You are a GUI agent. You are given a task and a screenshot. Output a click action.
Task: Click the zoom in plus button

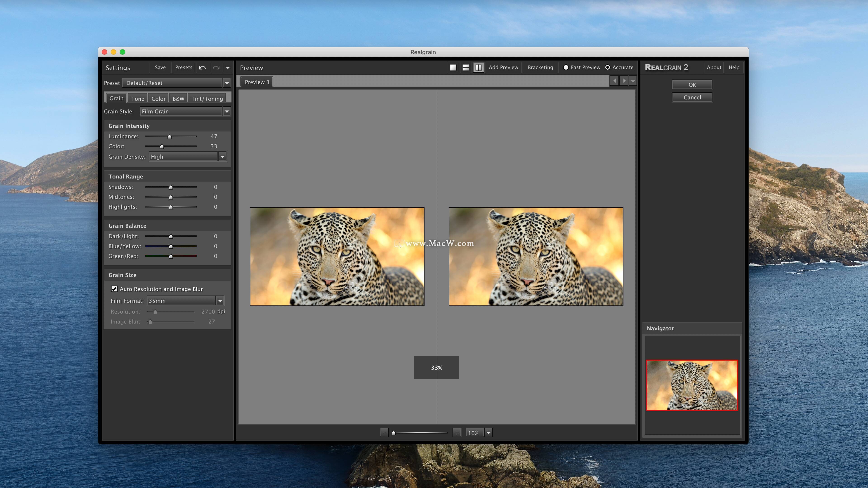tap(457, 433)
